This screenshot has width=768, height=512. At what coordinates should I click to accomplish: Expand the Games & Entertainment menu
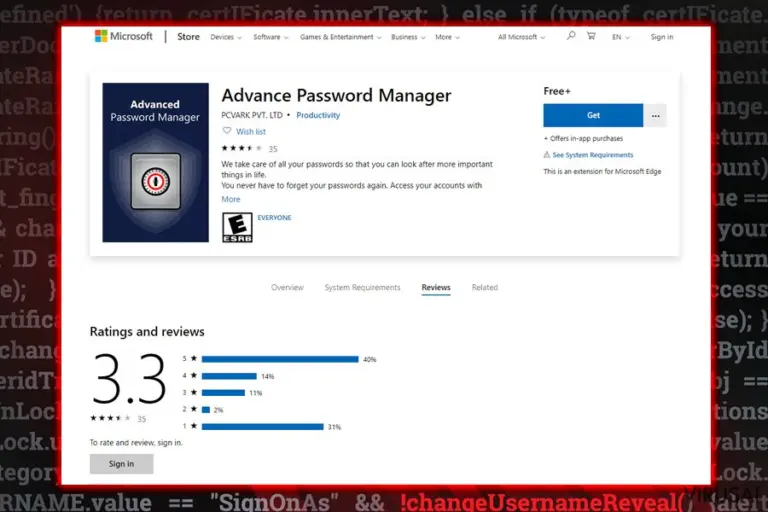click(x=340, y=37)
